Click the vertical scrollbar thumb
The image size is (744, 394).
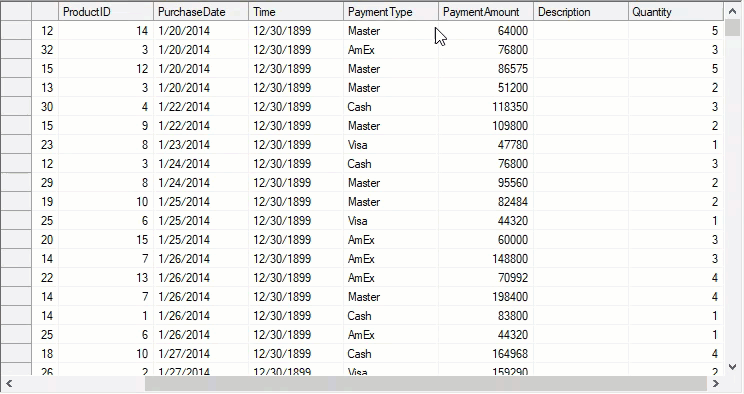coord(732,28)
